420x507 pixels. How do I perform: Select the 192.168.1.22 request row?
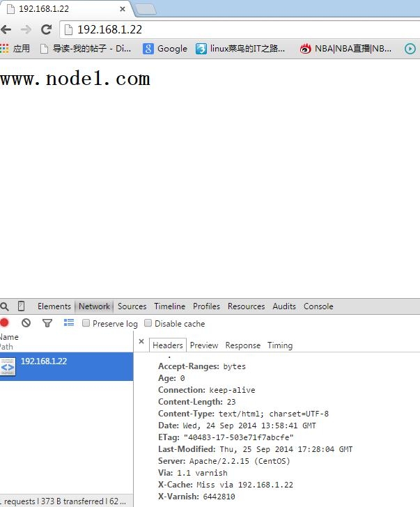[x=66, y=366]
